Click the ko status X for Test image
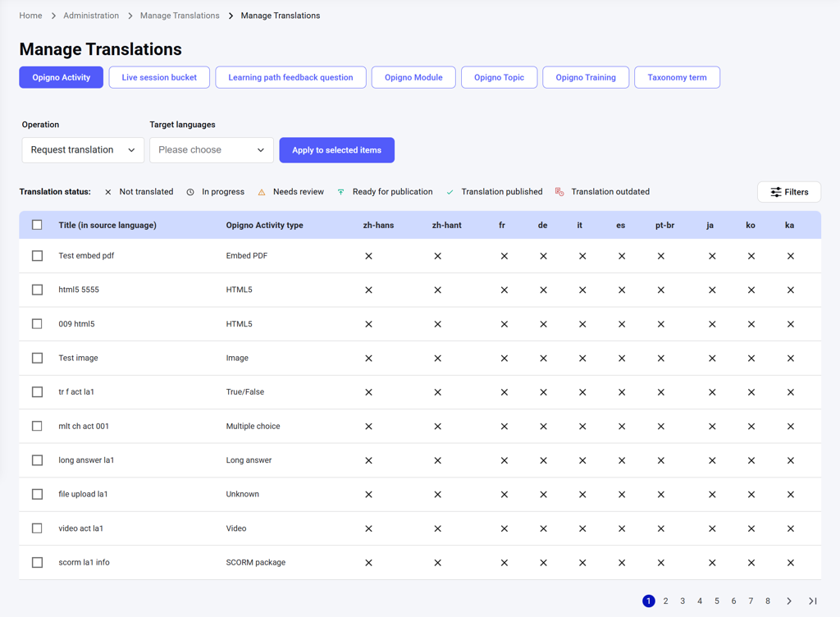This screenshot has width=840, height=617. [751, 359]
